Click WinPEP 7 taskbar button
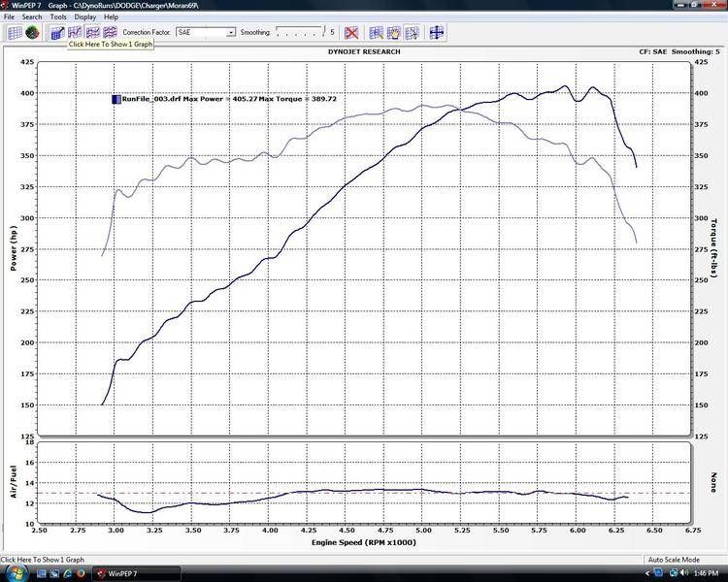The width and height of the screenshot is (728, 582). [x=136, y=573]
